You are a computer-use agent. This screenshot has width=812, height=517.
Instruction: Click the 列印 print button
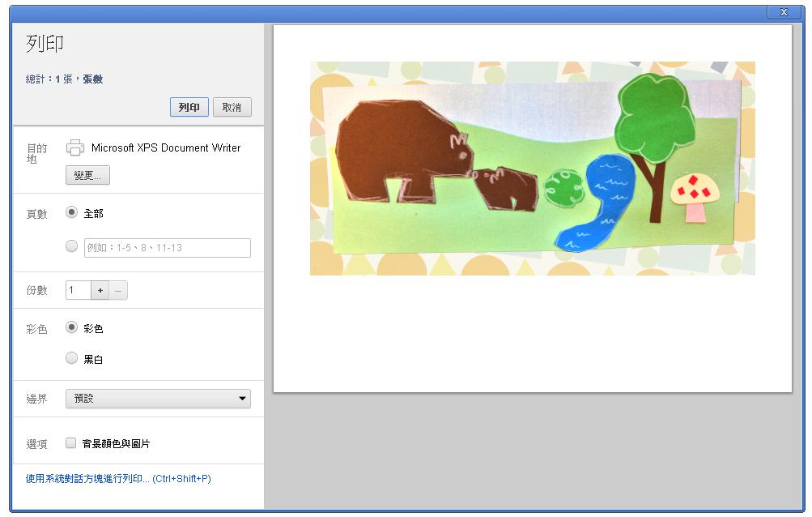(189, 107)
